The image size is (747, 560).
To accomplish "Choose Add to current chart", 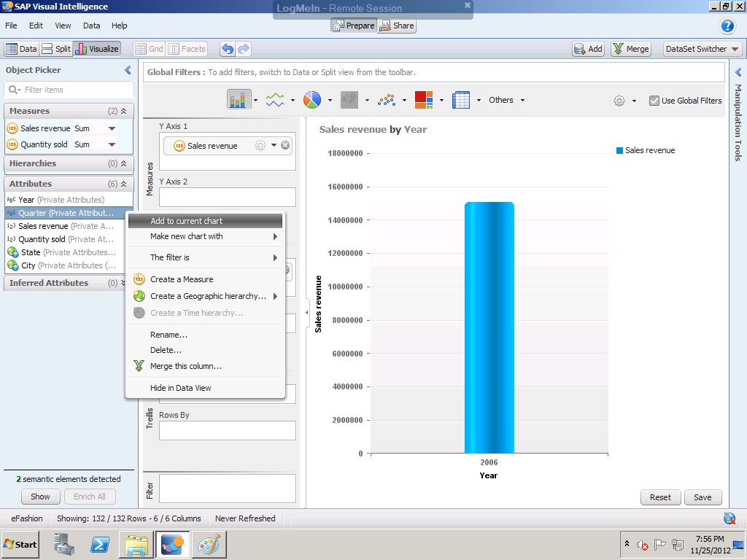I will [x=205, y=221].
